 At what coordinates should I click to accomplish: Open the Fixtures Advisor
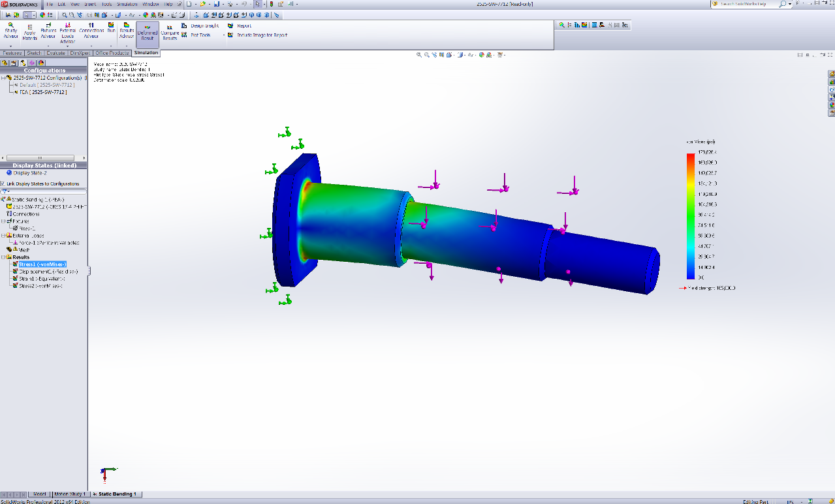(x=48, y=32)
